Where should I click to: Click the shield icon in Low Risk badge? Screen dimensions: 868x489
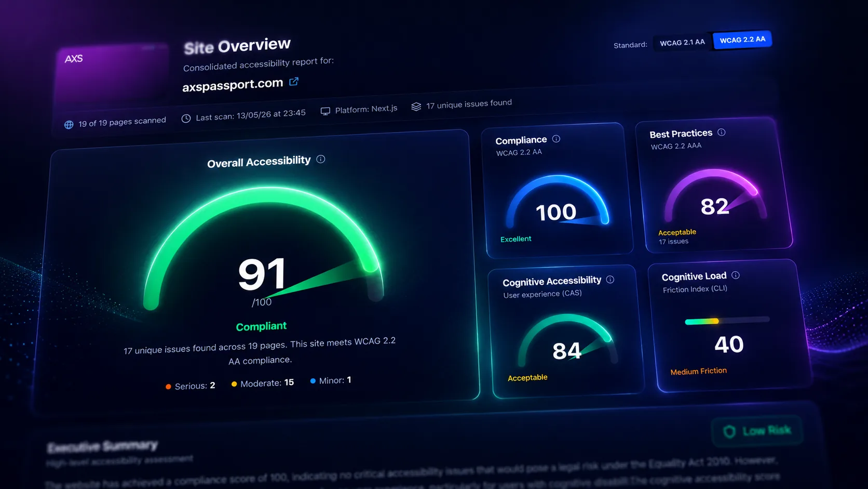click(729, 431)
